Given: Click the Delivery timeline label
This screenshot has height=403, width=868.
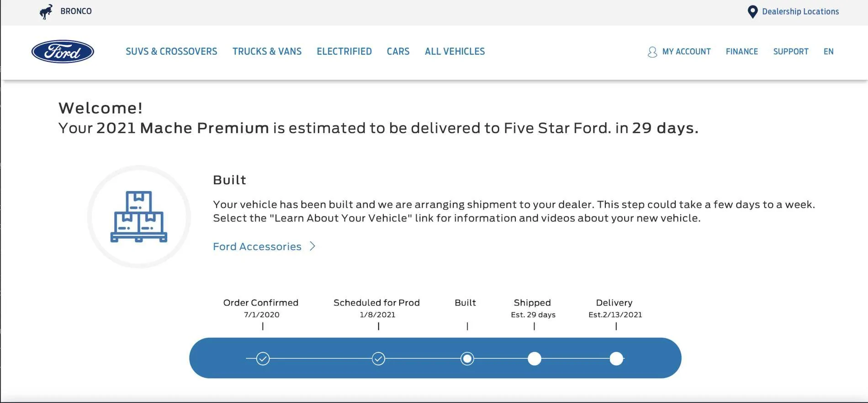Looking at the screenshot, I should (614, 303).
